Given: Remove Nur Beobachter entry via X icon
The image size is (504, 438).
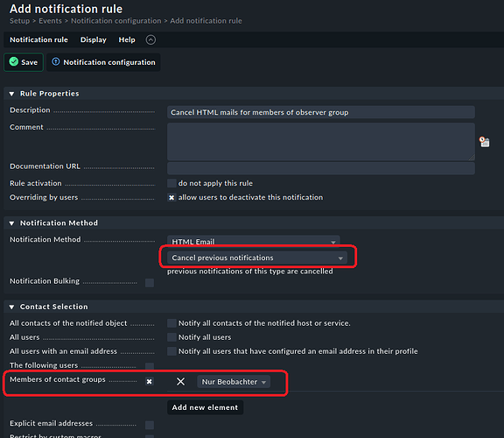Looking at the screenshot, I should tap(180, 382).
